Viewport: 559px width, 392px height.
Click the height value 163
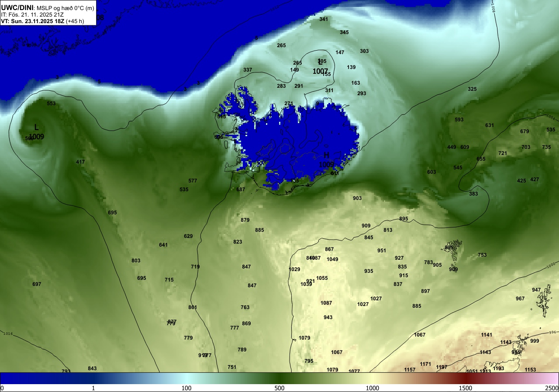coord(355,83)
